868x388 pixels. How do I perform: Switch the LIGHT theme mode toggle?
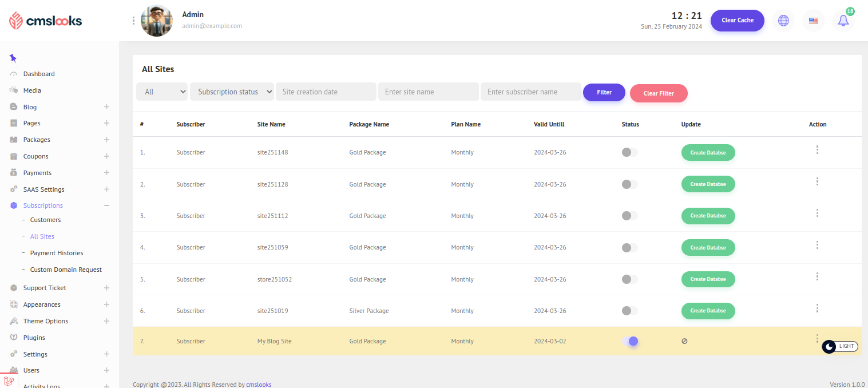click(839, 346)
